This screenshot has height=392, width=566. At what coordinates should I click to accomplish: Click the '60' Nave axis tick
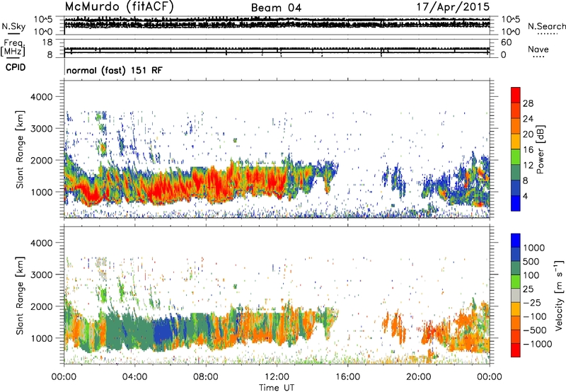(x=506, y=42)
